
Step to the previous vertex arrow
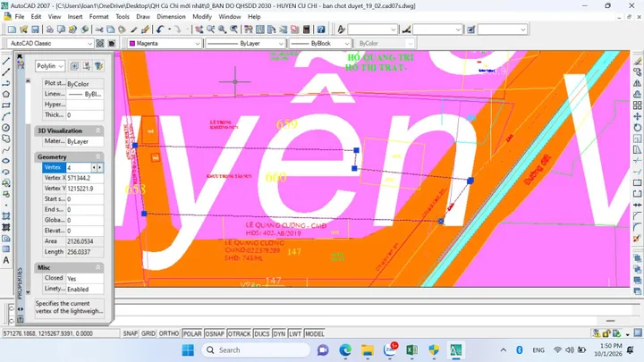pyautogui.click(x=94, y=167)
